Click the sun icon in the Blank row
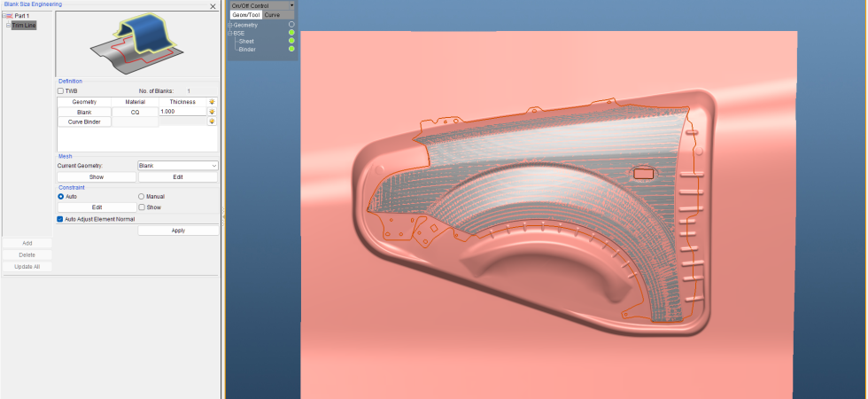Image resolution: width=868 pixels, height=399 pixels. point(212,112)
